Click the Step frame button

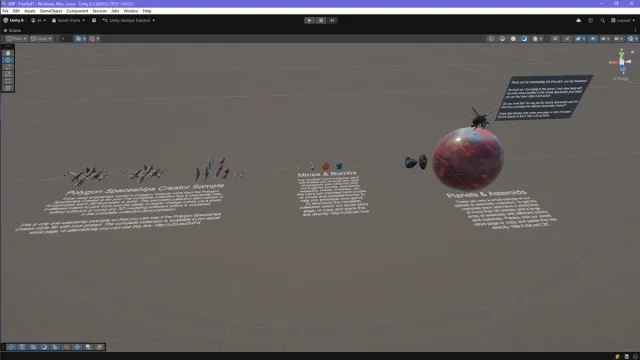tap(332, 20)
